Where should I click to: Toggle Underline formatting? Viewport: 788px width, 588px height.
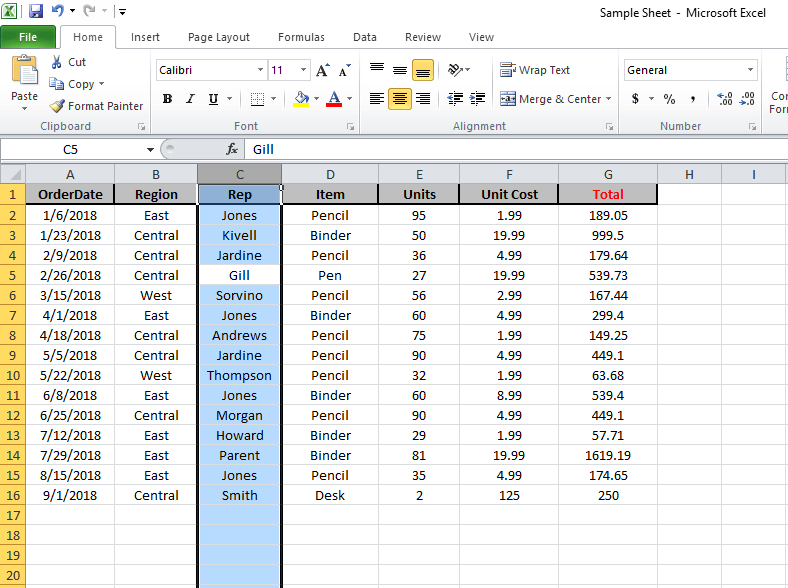click(213, 99)
